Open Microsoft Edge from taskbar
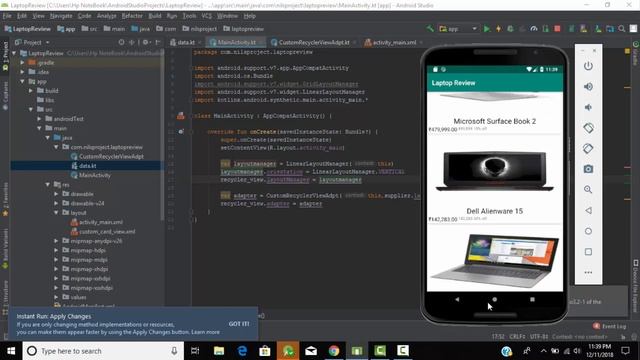Viewport: 640px width, 360px height. [x=242, y=351]
